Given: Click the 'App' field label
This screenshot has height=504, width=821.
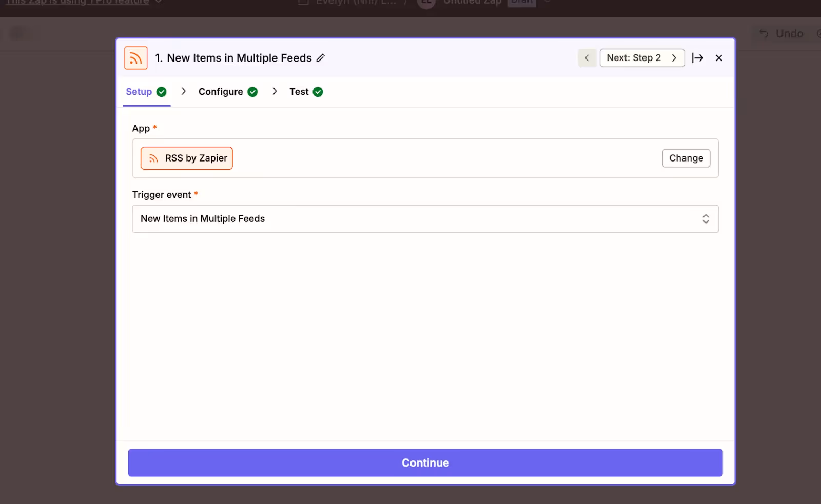Looking at the screenshot, I should coord(141,129).
